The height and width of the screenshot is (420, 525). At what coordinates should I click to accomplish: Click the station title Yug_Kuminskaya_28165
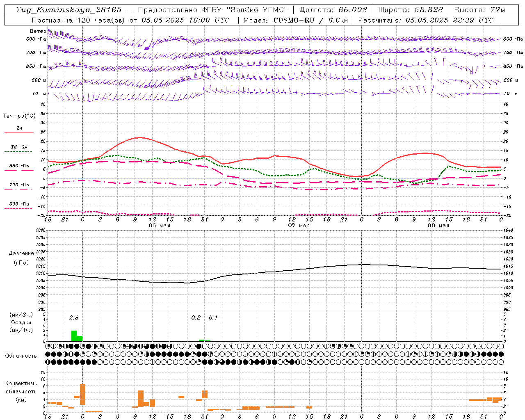pyautogui.click(x=68, y=10)
